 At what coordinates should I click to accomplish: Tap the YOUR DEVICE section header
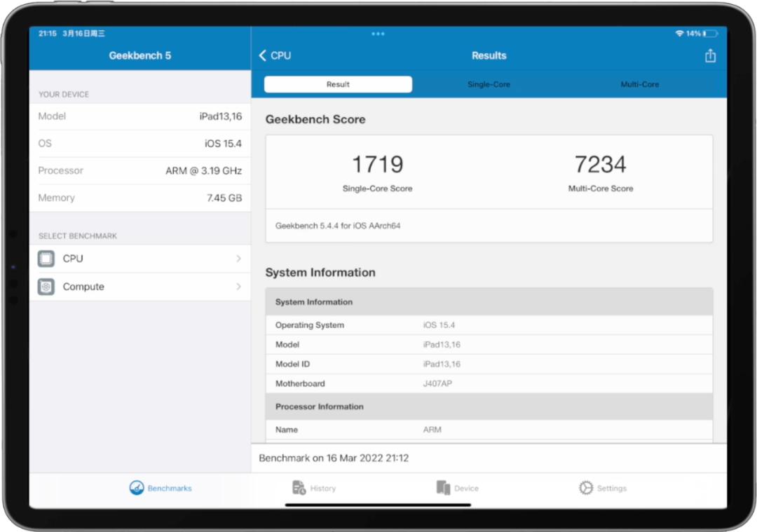click(64, 95)
